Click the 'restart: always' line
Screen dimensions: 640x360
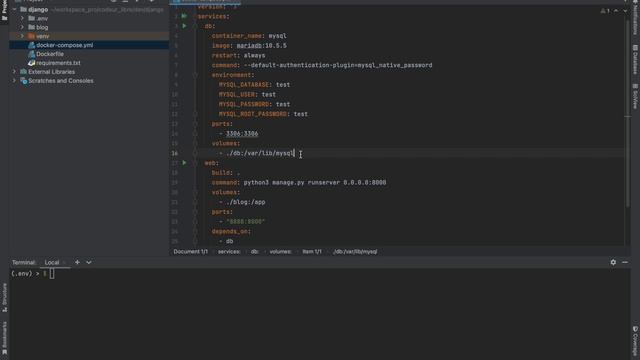pyautogui.click(x=238, y=56)
